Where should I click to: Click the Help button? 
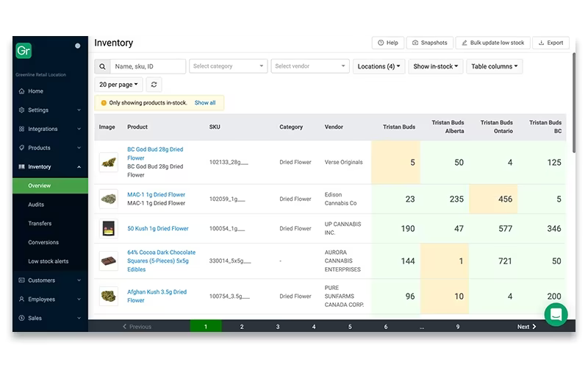coord(388,43)
